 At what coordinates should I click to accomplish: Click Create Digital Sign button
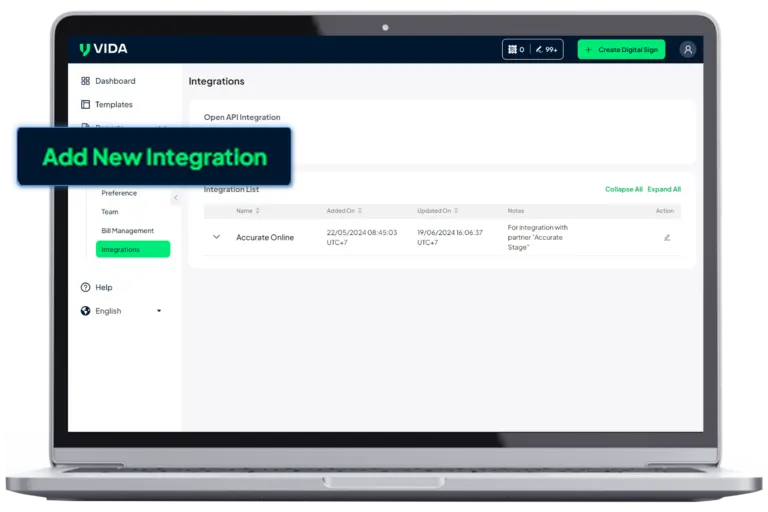pos(621,49)
